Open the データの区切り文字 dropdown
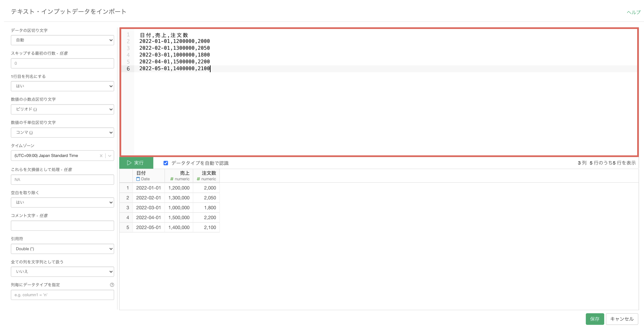Viewport: 644px width, 331px height. point(63,40)
